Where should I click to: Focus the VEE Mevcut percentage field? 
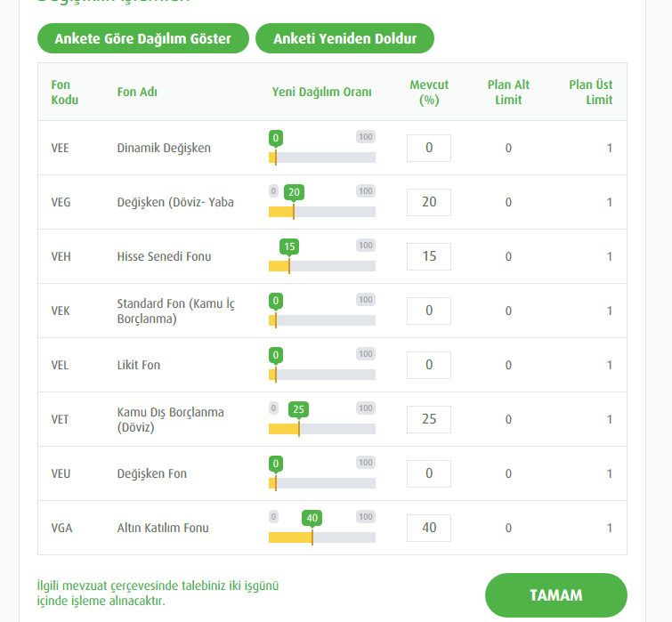tap(429, 148)
